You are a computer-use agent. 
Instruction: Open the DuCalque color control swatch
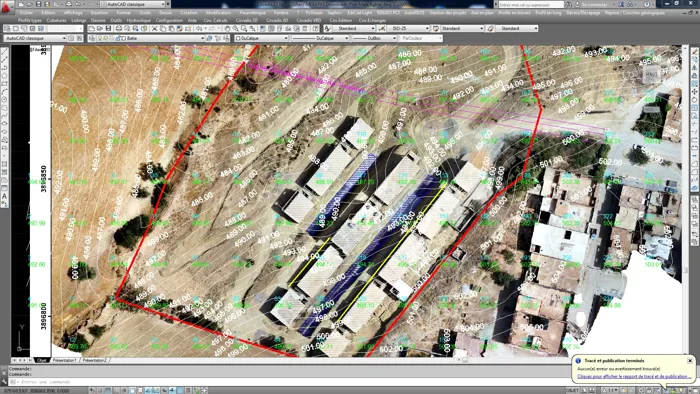(262, 38)
